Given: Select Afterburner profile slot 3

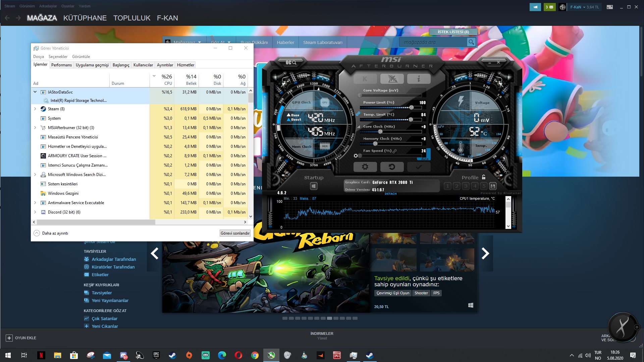Looking at the screenshot, I should [x=466, y=186].
